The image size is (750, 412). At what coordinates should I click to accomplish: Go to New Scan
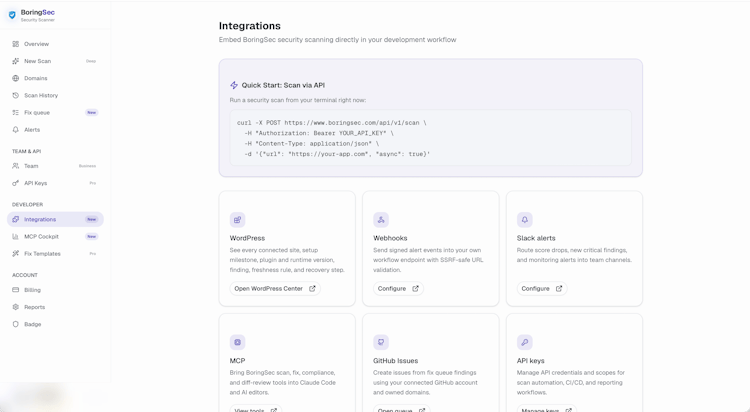tap(55, 61)
